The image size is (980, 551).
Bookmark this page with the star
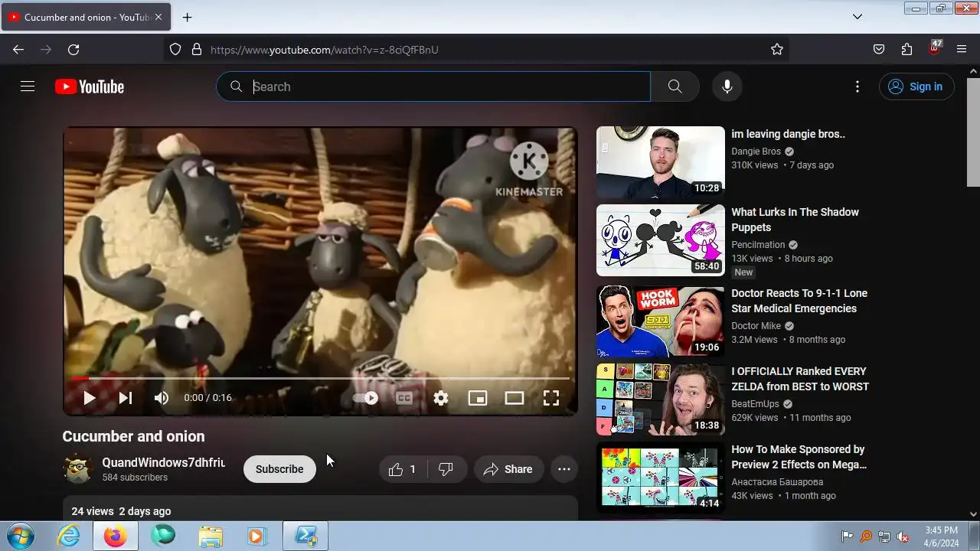777,49
